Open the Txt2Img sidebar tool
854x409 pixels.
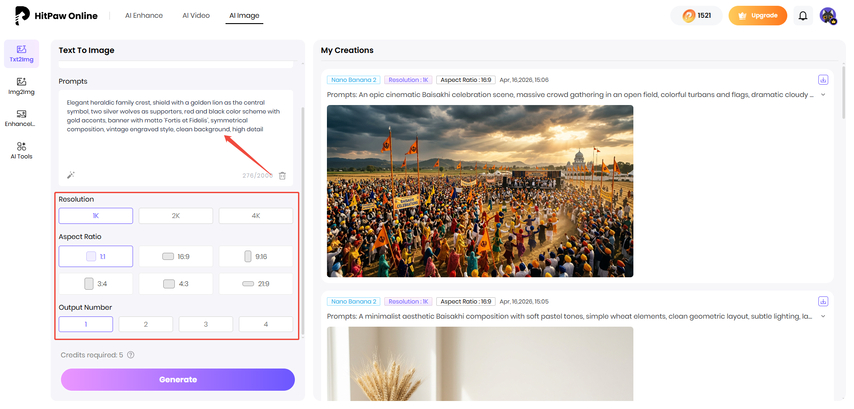[21, 53]
